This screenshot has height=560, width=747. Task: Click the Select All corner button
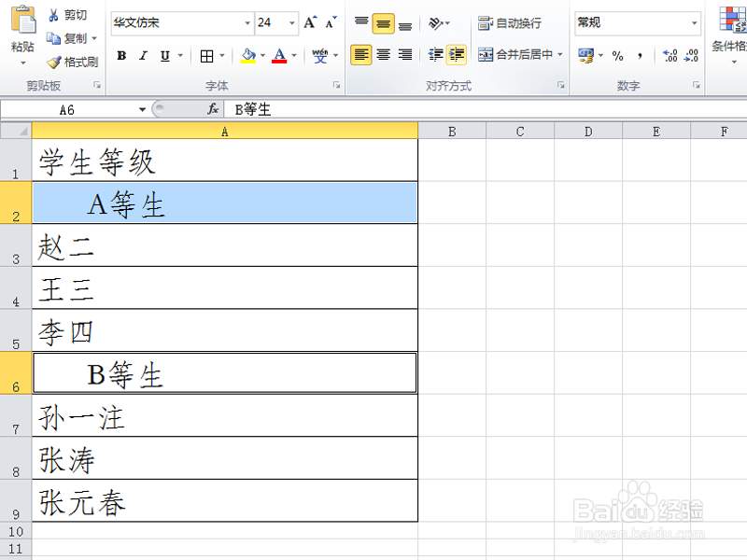point(16,131)
